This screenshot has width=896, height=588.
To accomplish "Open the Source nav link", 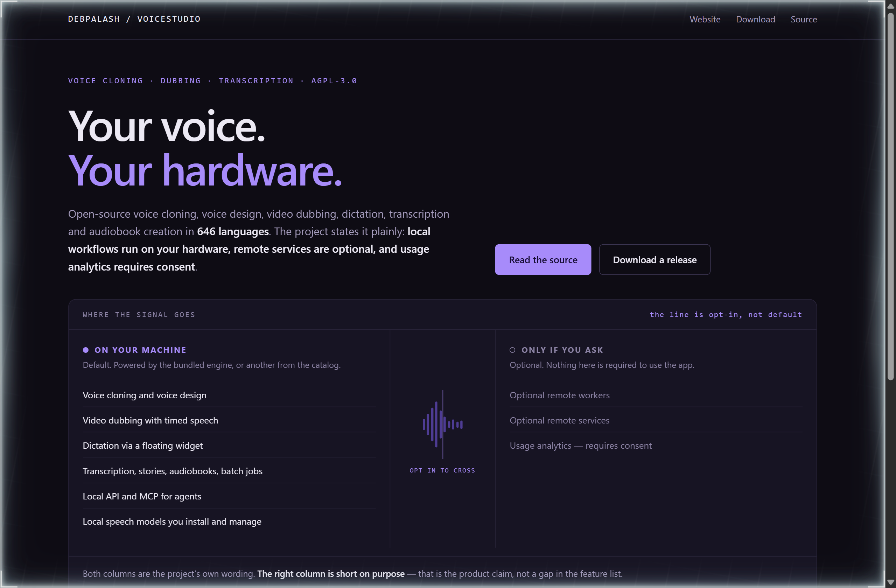I will [803, 19].
